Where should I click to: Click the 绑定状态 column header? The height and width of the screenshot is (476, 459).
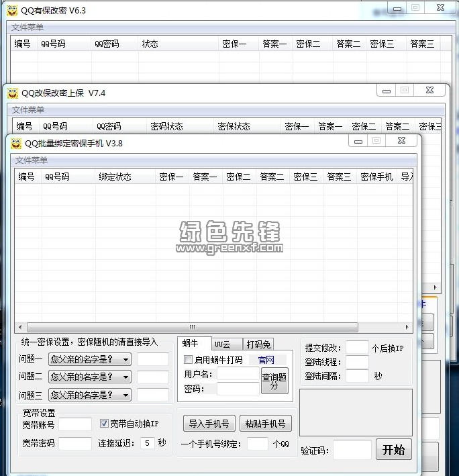(x=125, y=177)
